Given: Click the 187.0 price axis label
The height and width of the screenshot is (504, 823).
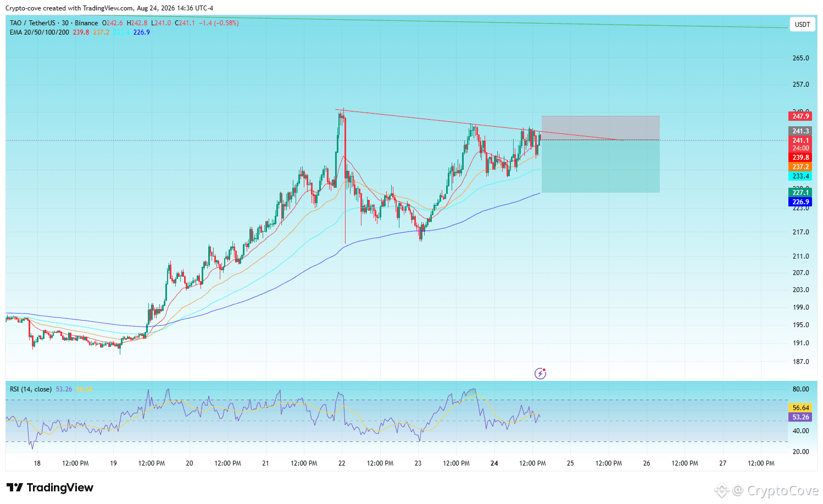Looking at the screenshot, I should tap(800, 362).
